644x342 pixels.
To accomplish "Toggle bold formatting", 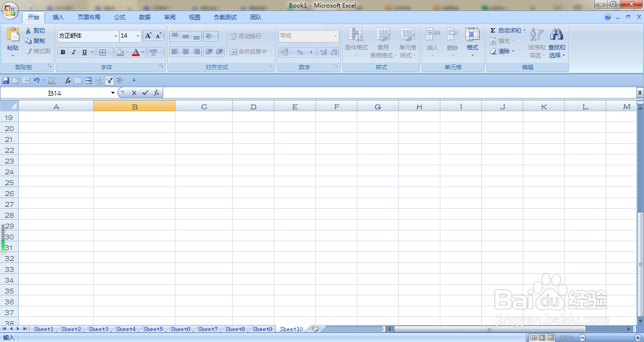I will pyautogui.click(x=63, y=52).
